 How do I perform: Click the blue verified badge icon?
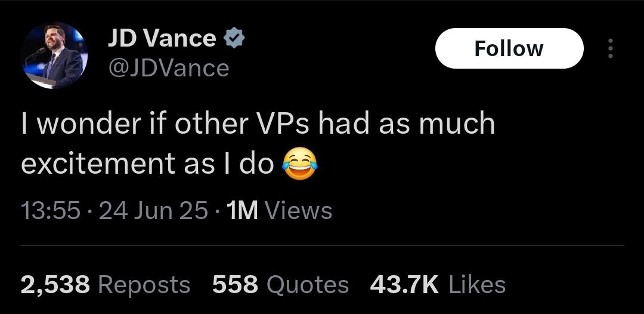[x=233, y=39]
